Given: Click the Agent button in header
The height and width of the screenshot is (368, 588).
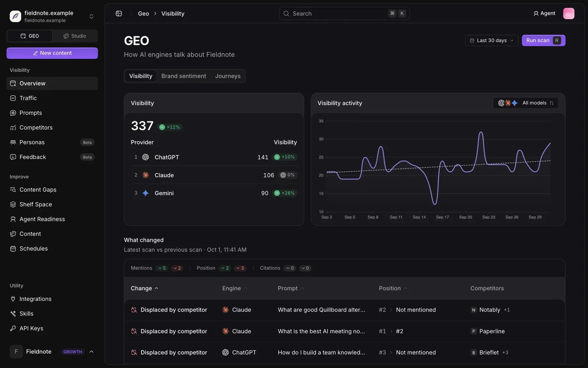Looking at the screenshot, I should point(544,14).
